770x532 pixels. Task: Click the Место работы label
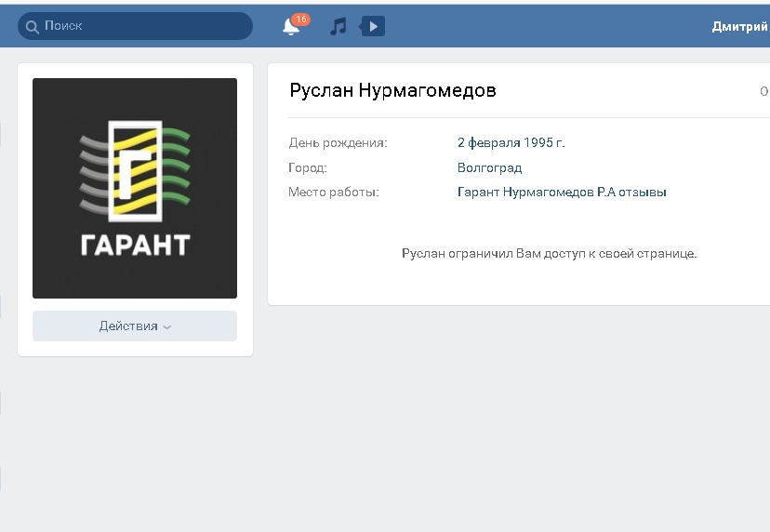click(x=334, y=193)
